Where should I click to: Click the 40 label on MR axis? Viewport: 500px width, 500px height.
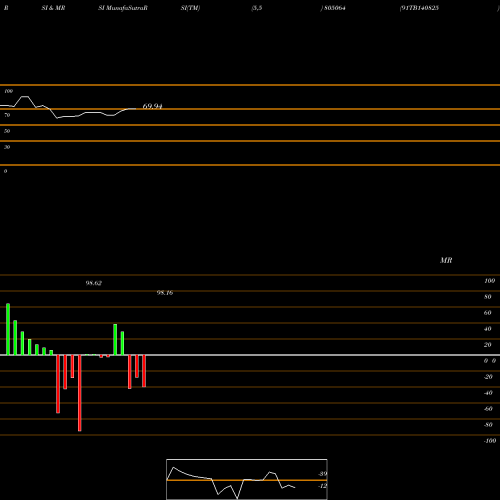[x=488, y=329]
